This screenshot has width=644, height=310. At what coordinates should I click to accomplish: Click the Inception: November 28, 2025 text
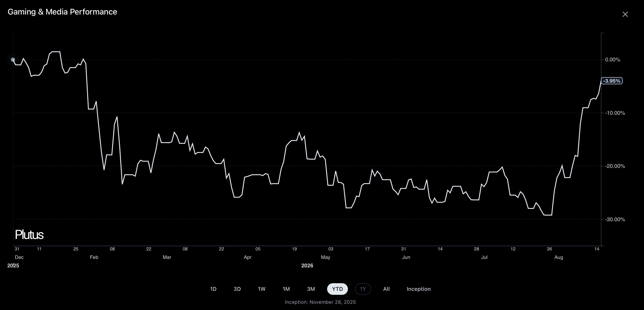[x=320, y=302]
